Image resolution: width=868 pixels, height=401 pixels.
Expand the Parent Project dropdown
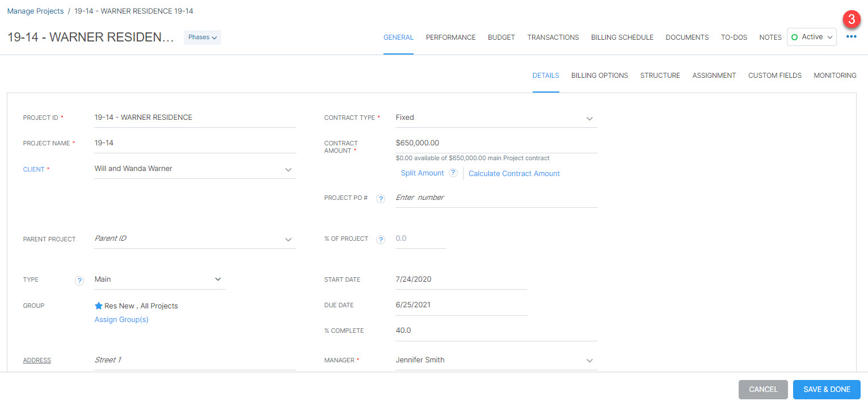coord(288,239)
